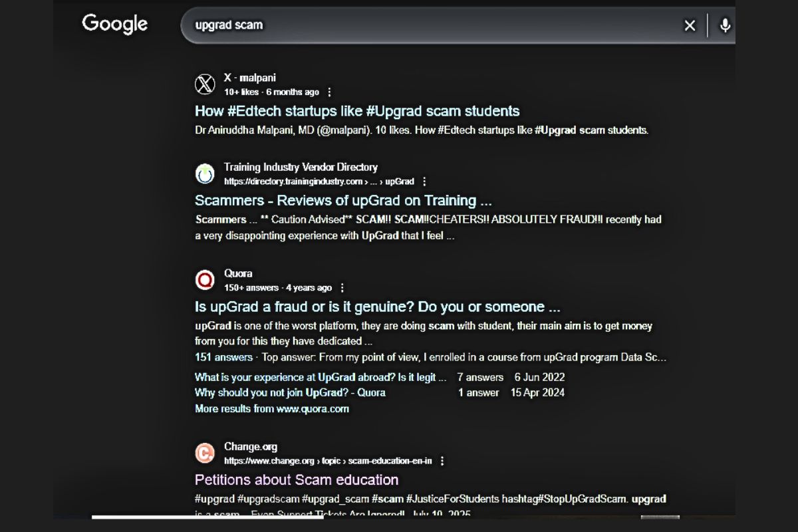The image size is (798, 532).
Task: Click the Google logo
Action: pos(114,24)
